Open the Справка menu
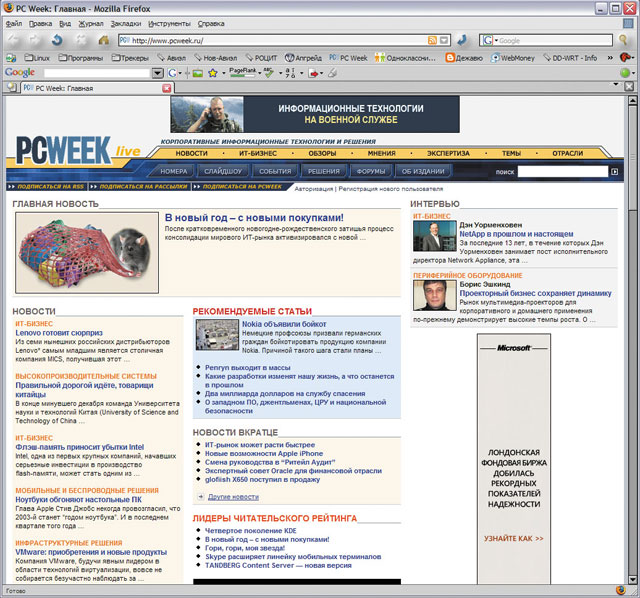 (211, 24)
